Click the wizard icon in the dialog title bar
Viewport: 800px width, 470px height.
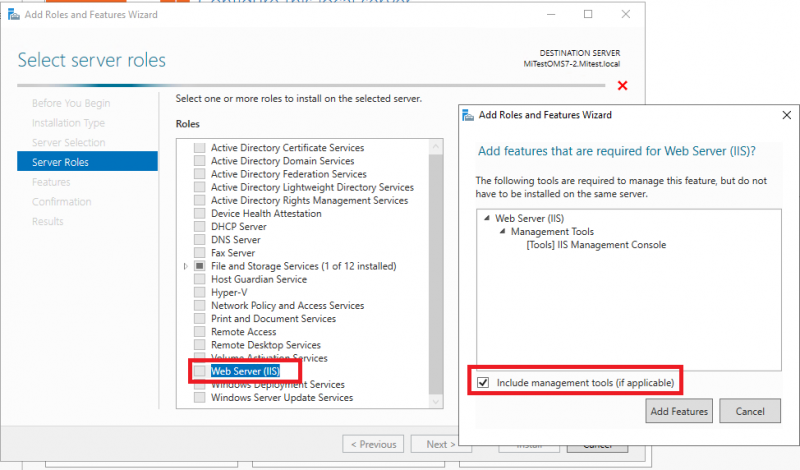[x=468, y=115]
